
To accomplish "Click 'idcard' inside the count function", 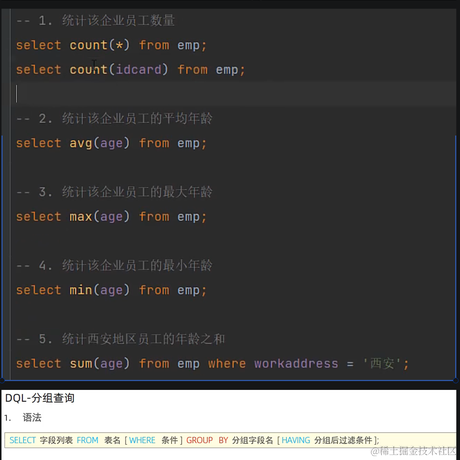I will 138,70.
